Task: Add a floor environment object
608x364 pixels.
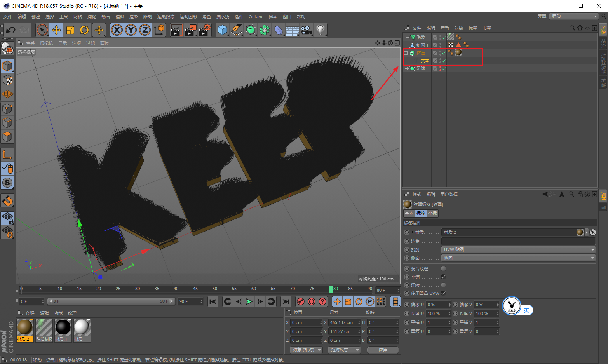Action: tap(293, 30)
